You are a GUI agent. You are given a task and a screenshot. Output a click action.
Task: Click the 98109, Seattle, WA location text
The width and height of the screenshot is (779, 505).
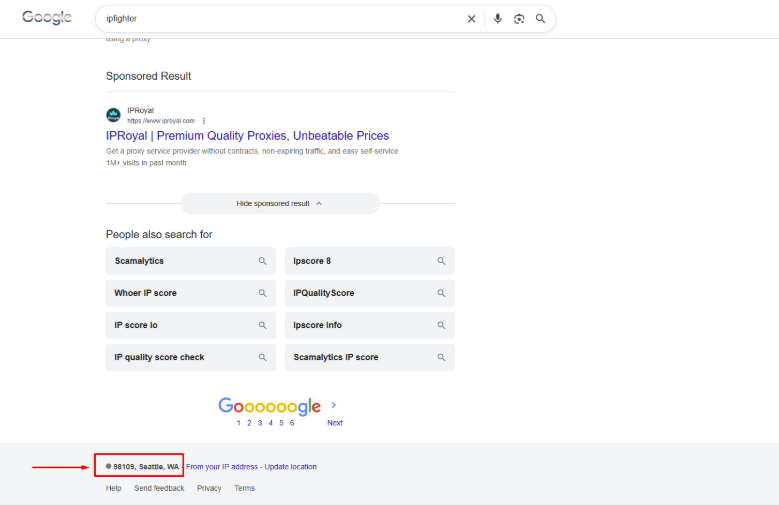[146, 467]
